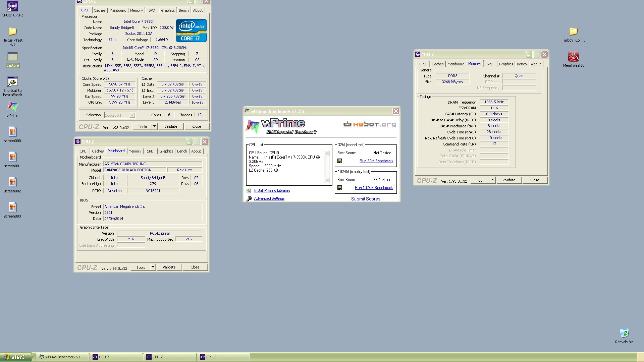Click Validate in Memory window
This screenshot has width=644, height=362.
[x=509, y=180]
